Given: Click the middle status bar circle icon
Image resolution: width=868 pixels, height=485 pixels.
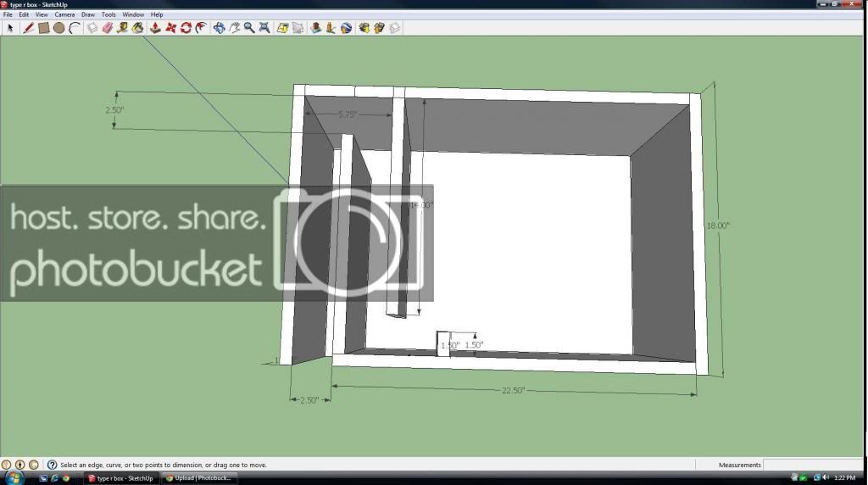Looking at the screenshot, I should (20, 465).
